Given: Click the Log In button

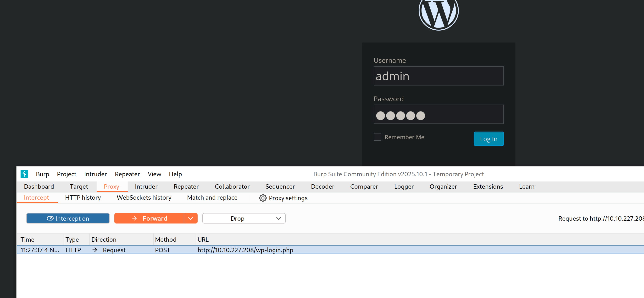Looking at the screenshot, I should [x=488, y=139].
